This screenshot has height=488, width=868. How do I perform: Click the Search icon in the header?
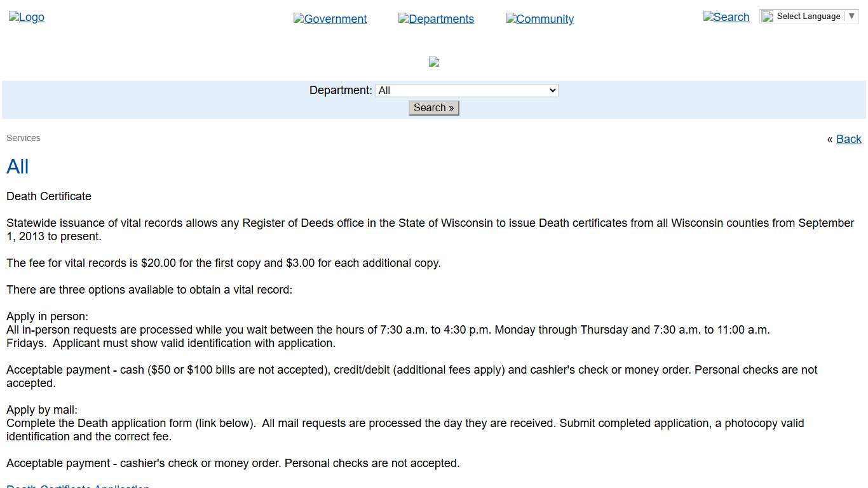(726, 17)
